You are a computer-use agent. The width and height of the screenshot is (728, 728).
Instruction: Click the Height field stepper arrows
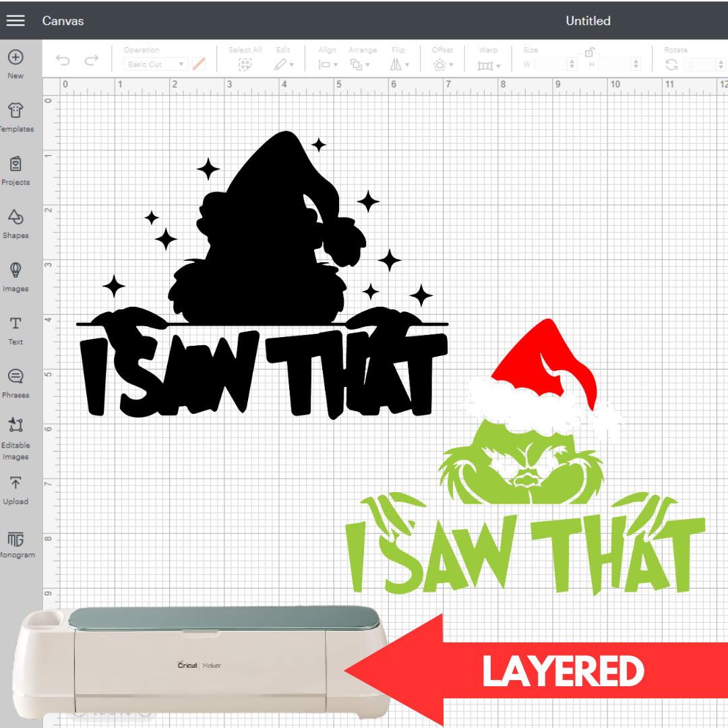point(636,64)
